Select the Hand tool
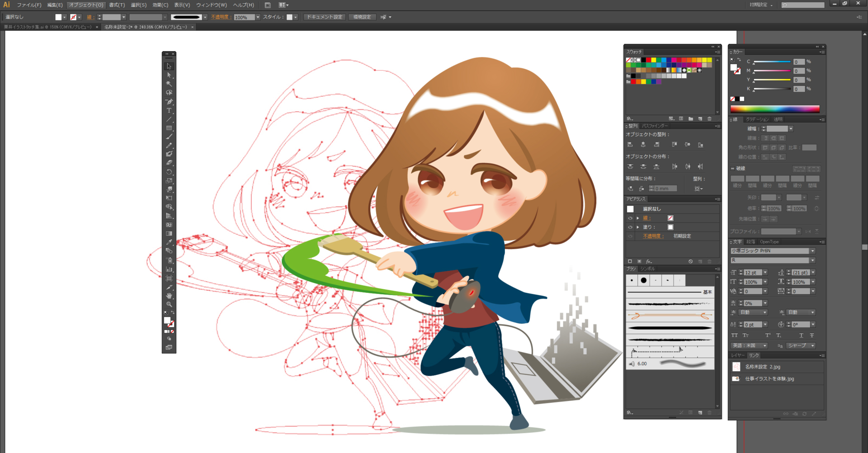This screenshot has height=453, width=868. [x=169, y=296]
